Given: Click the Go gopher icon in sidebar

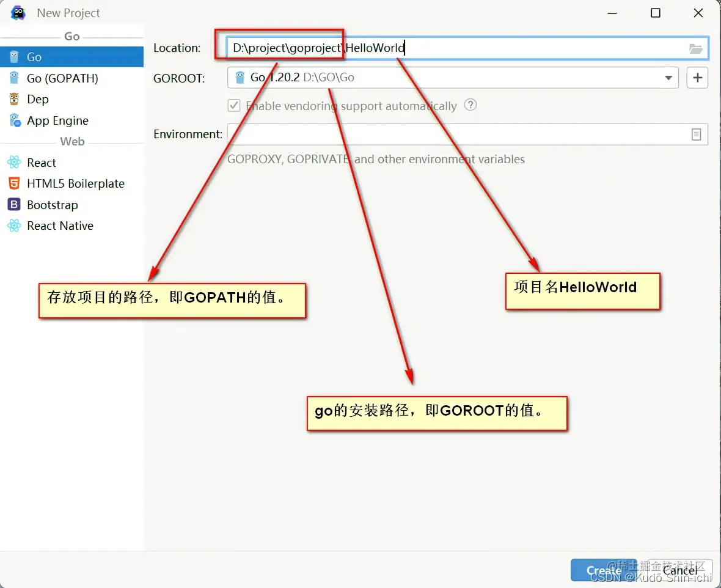Looking at the screenshot, I should [14, 57].
